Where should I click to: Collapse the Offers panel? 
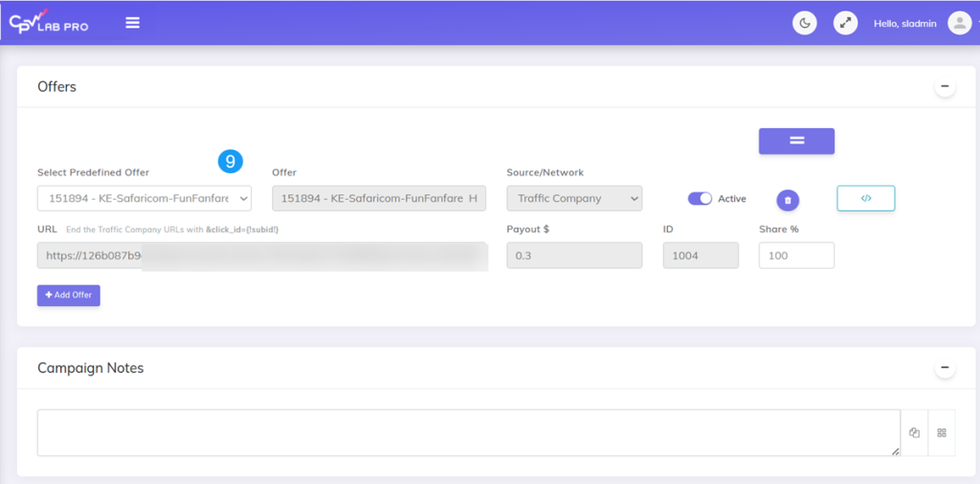point(945,87)
